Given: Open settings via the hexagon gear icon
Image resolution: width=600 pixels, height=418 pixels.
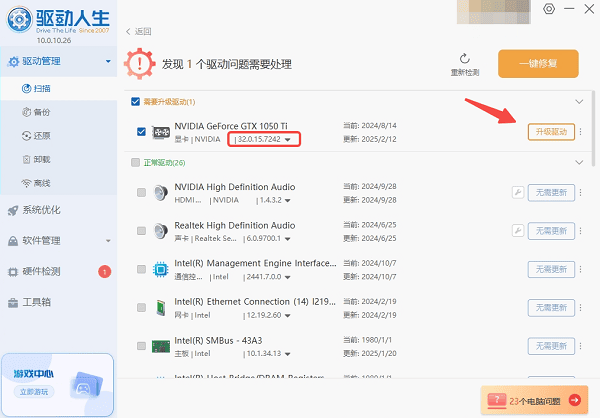Looking at the screenshot, I should tap(549, 9).
